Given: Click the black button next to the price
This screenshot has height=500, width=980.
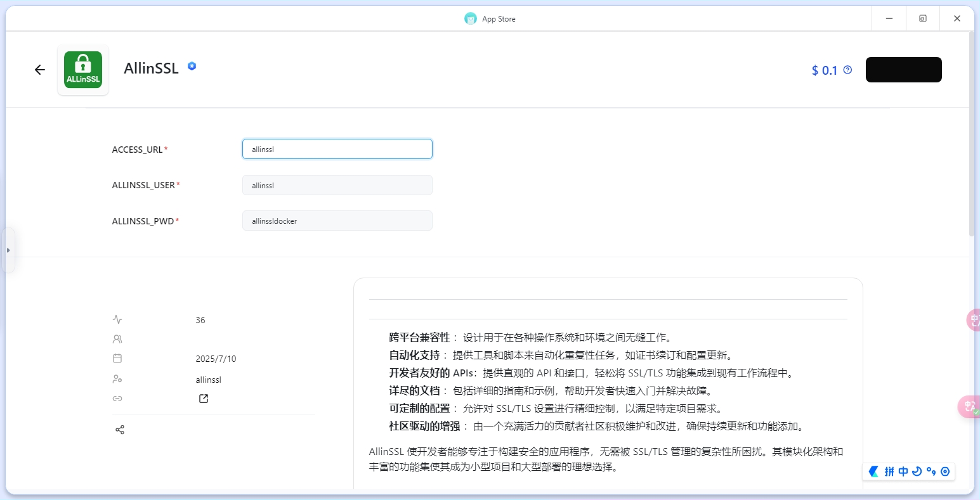Looking at the screenshot, I should tap(903, 70).
